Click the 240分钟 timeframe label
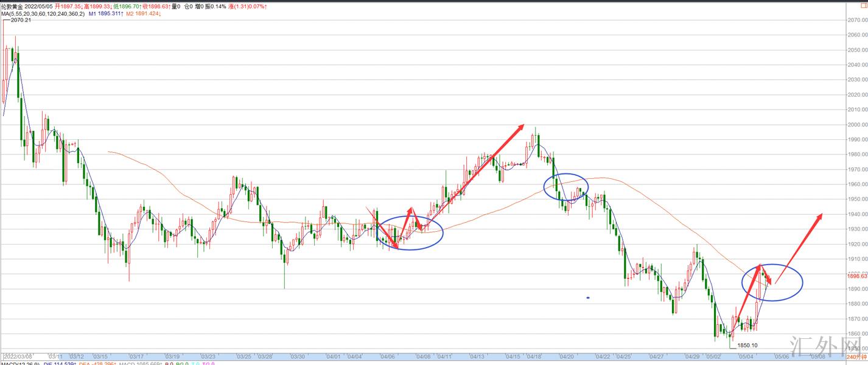Image resolution: width=868 pixels, height=365 pixels. point(856,356)
